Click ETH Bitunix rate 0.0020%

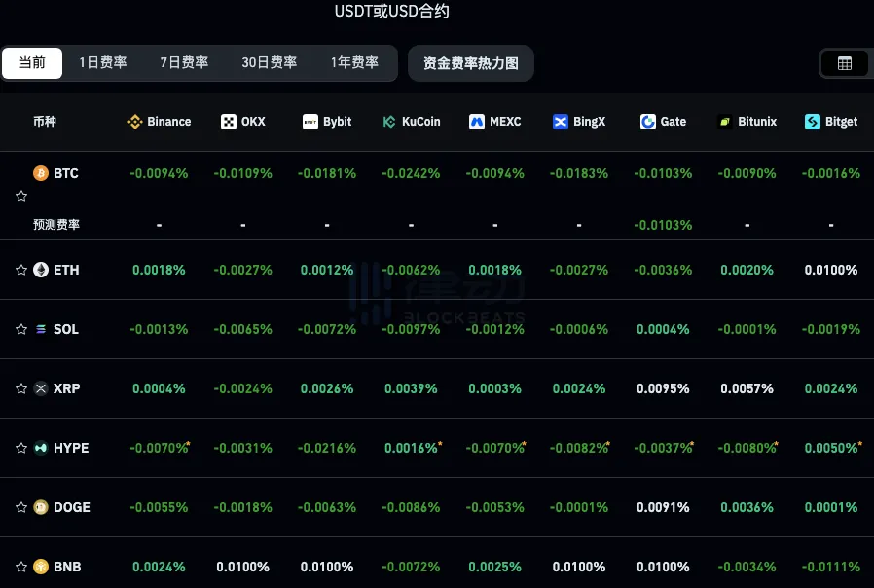tap(747, 271)
